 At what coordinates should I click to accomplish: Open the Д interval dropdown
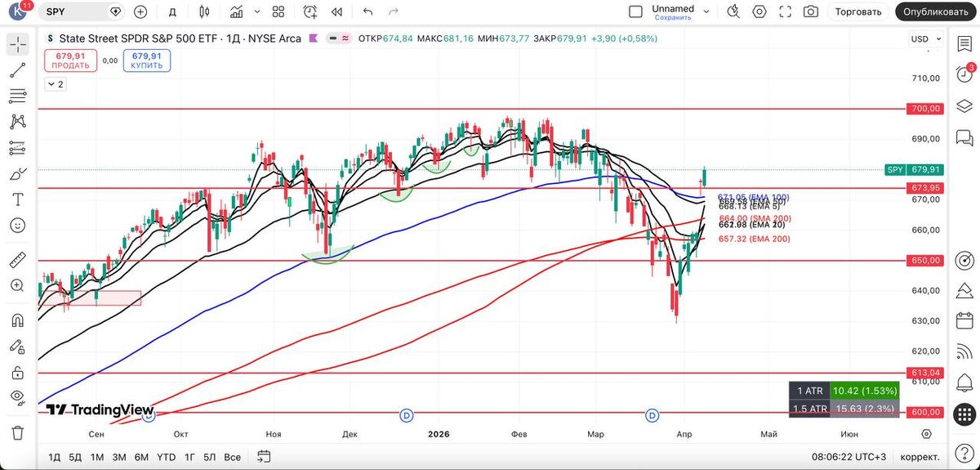tap(171, 11)
